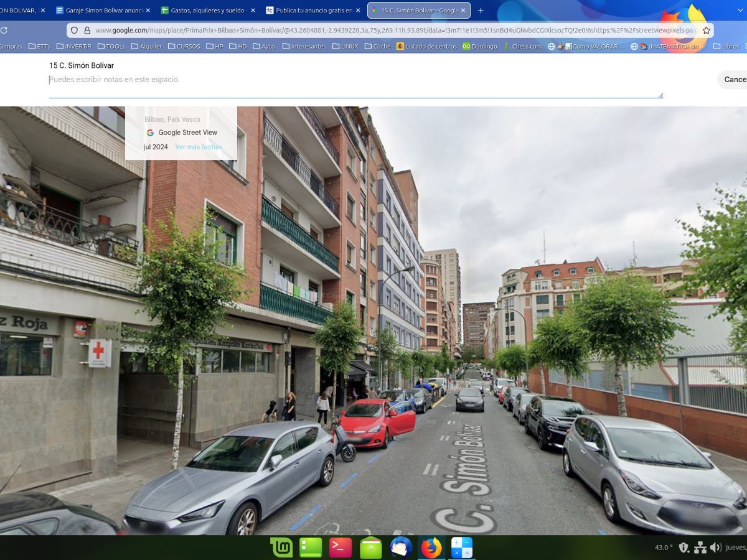Image resolution: width=747 pixels, height=560 pixels.
Task: Reload the page with the refresh icon
Action: click(5, 29)
